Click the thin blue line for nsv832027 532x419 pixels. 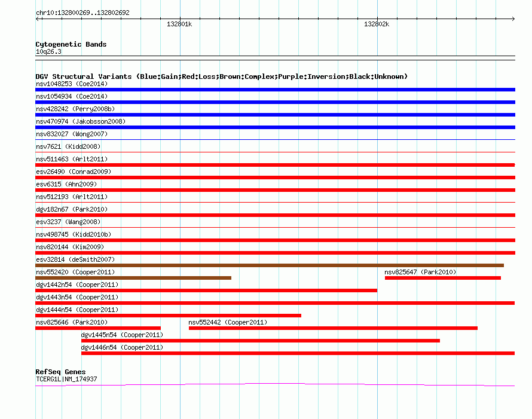[x=275, y=139]
